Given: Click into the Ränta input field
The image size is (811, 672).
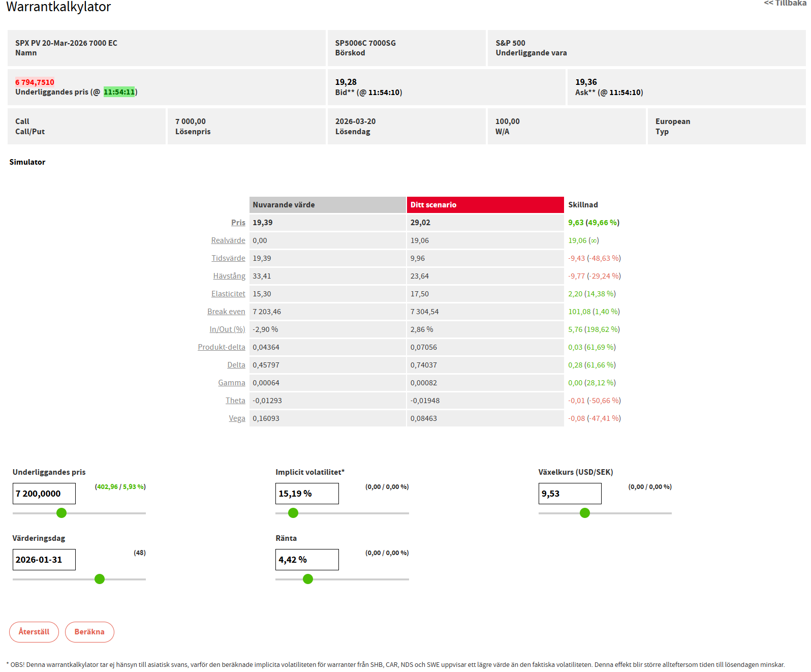Looking at the screenshot, I should 307,560.
